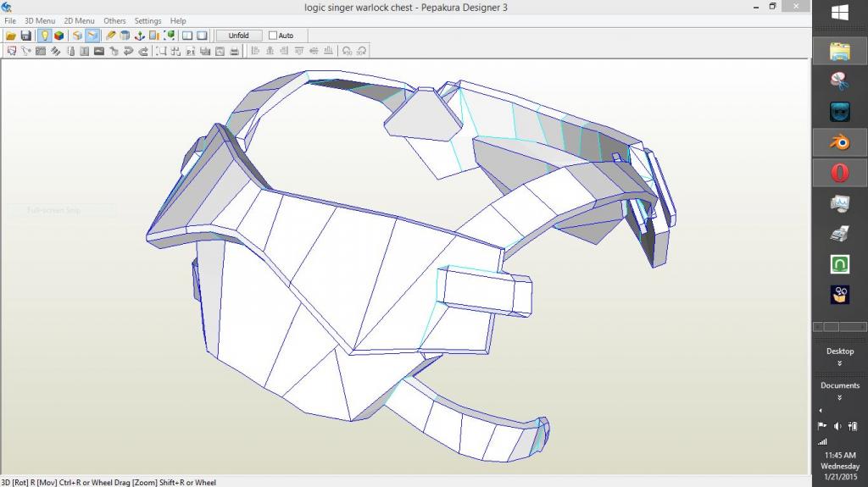Show hidden system tray icons arrow

tap(820, 411)
